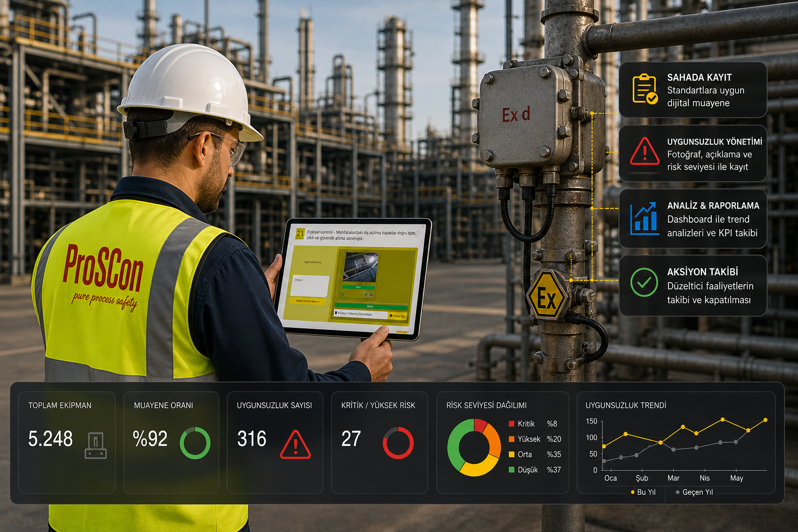Click the green bar directly under the tablet photo
Image resolution: width=798 pixels, height=532 pixels.
(358, 287)
